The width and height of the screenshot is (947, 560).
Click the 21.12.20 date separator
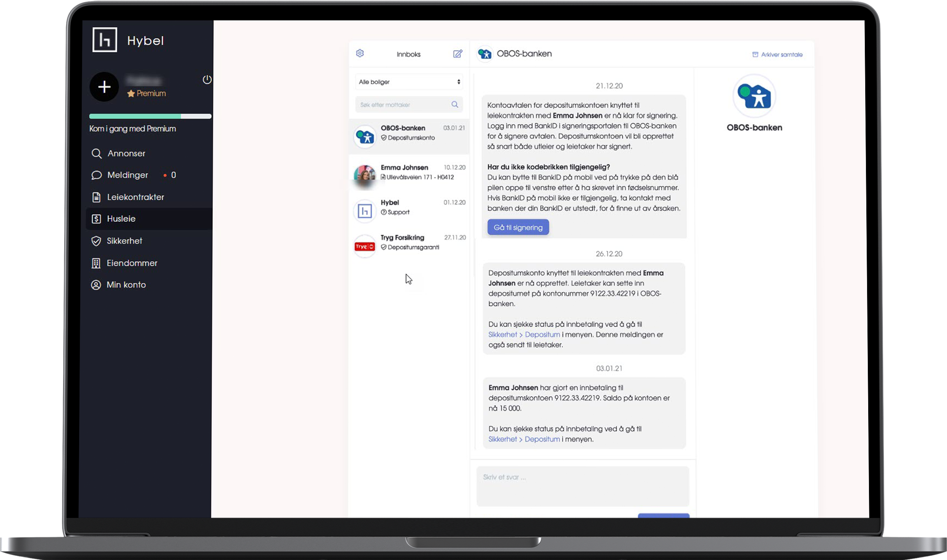point(609,86)
